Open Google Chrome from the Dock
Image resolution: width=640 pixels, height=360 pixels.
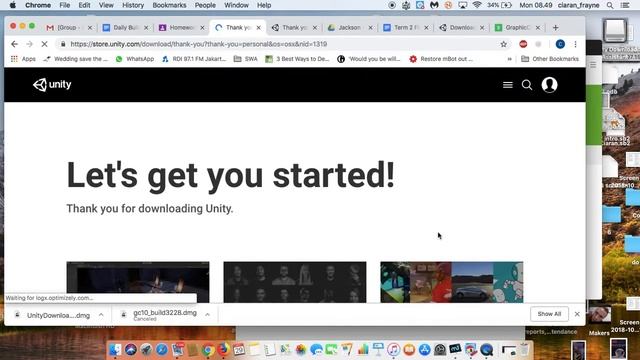pos(208,350)
